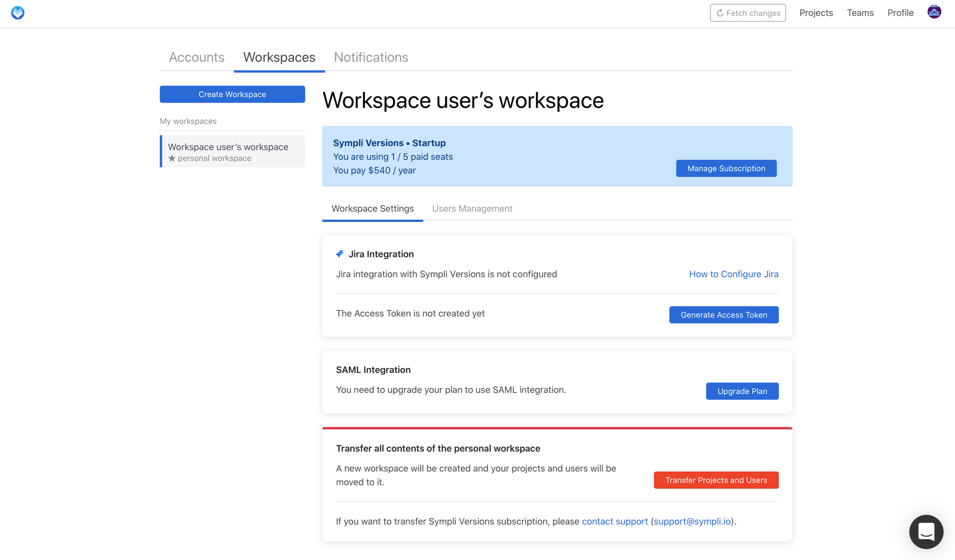Click the My workspaces label

(x=188, y=121)
